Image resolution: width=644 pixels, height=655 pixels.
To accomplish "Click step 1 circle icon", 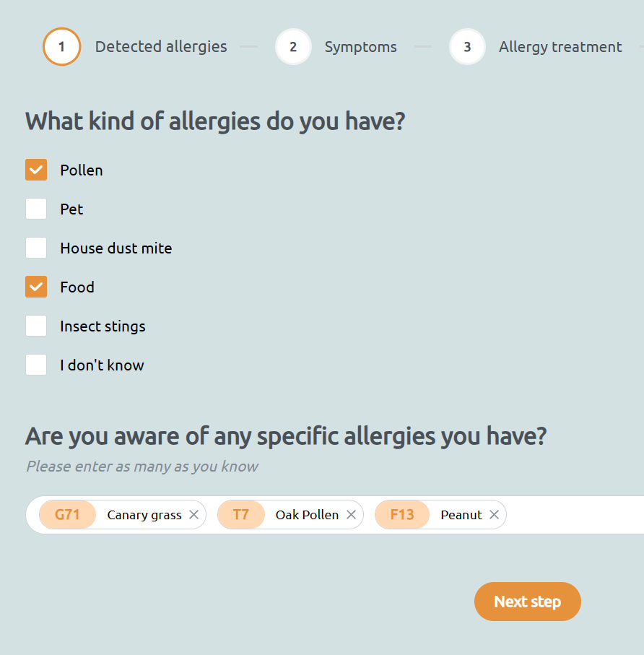I will [61, 47].
